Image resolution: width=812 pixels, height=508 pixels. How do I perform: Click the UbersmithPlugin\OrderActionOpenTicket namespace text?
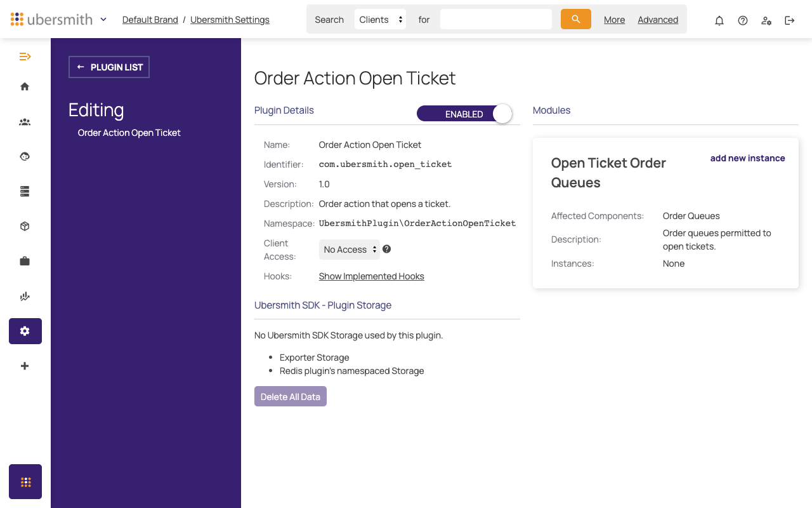click(x=417, y=224)
